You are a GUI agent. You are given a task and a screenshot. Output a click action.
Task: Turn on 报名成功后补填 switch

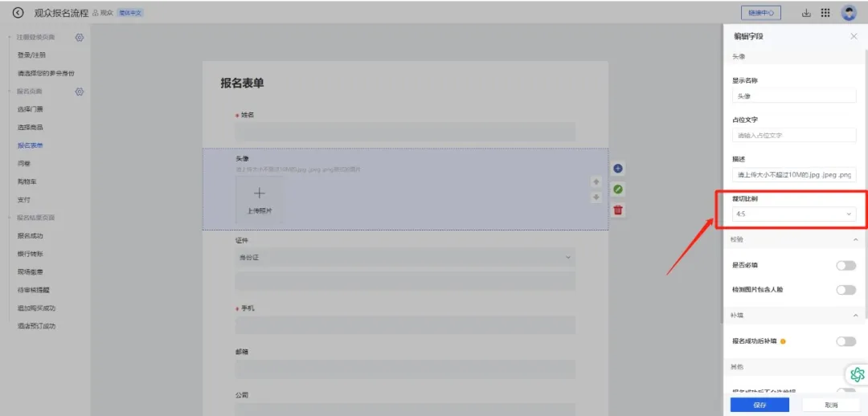(845, 341)
